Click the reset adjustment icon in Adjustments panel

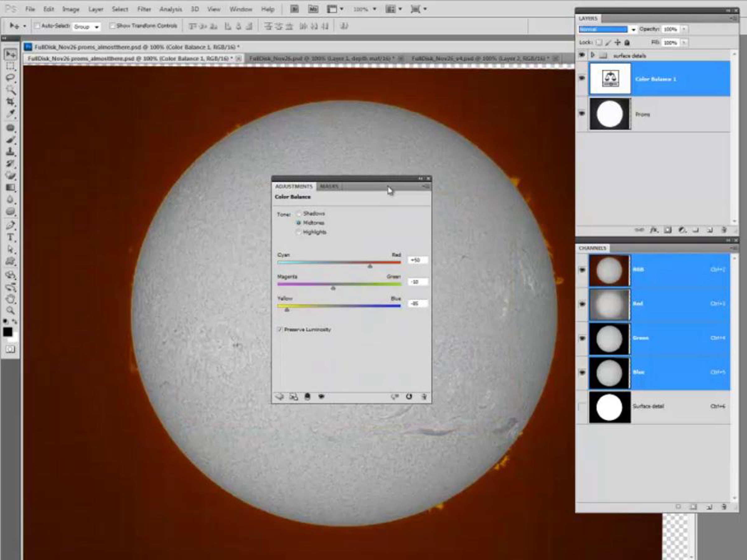coord(409,397)
